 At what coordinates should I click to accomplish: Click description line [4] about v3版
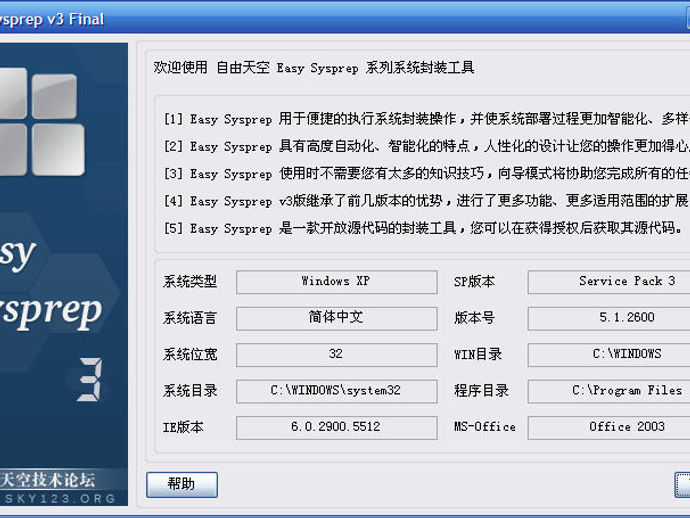point(426,201)
